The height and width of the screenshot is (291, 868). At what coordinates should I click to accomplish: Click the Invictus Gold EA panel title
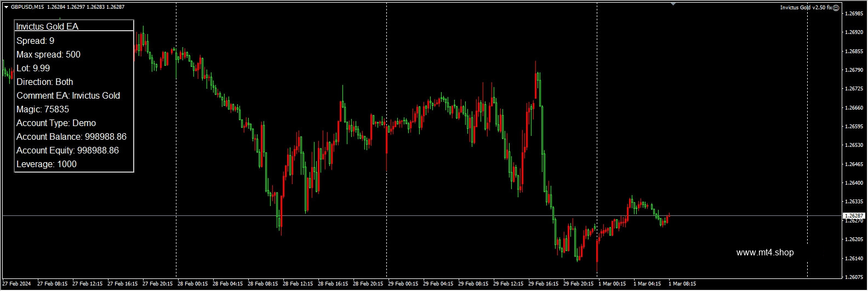[47, 26]
